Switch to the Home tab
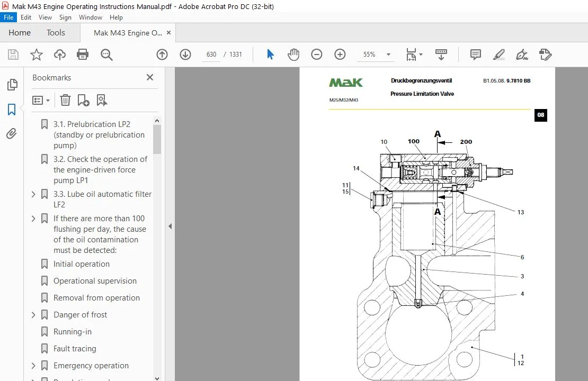 pos(20,33)
